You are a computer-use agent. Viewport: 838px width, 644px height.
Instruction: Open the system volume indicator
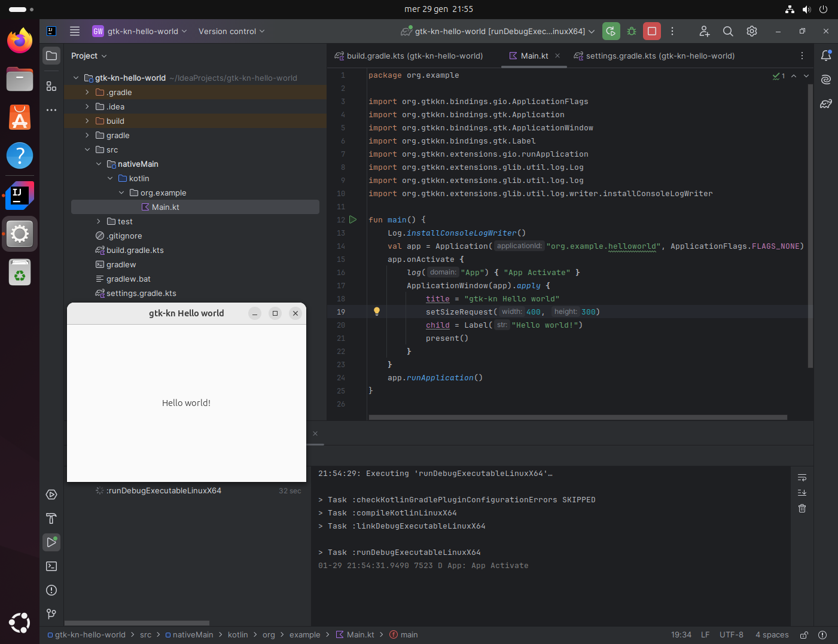[806, 9]
